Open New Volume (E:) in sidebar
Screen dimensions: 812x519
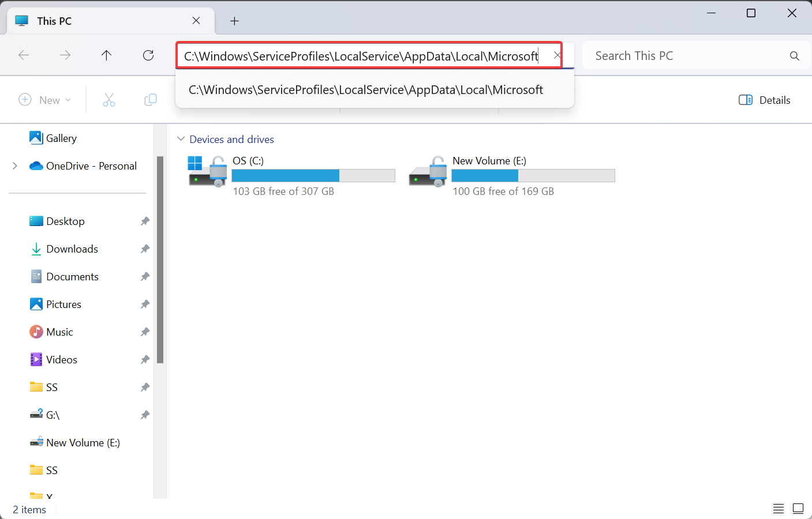[75, 443]
